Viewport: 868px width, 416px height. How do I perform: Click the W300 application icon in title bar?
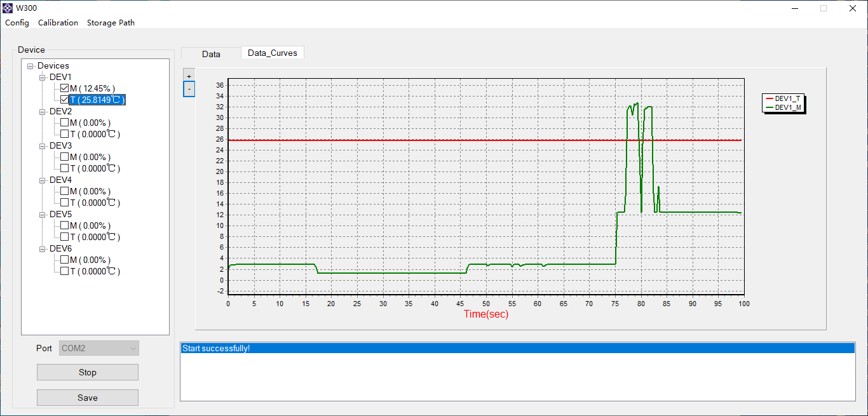tap(8, 8)
